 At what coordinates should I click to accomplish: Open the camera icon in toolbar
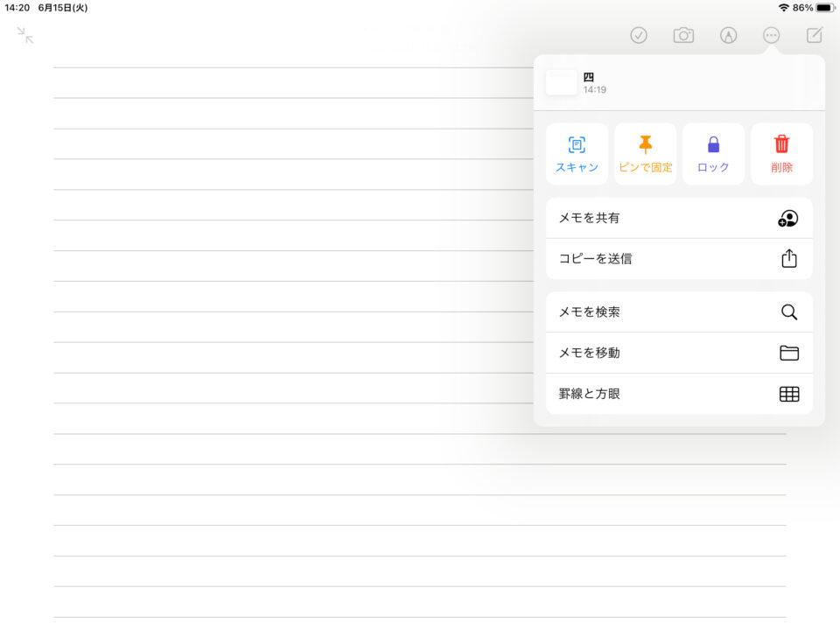(x=683, y=36)
